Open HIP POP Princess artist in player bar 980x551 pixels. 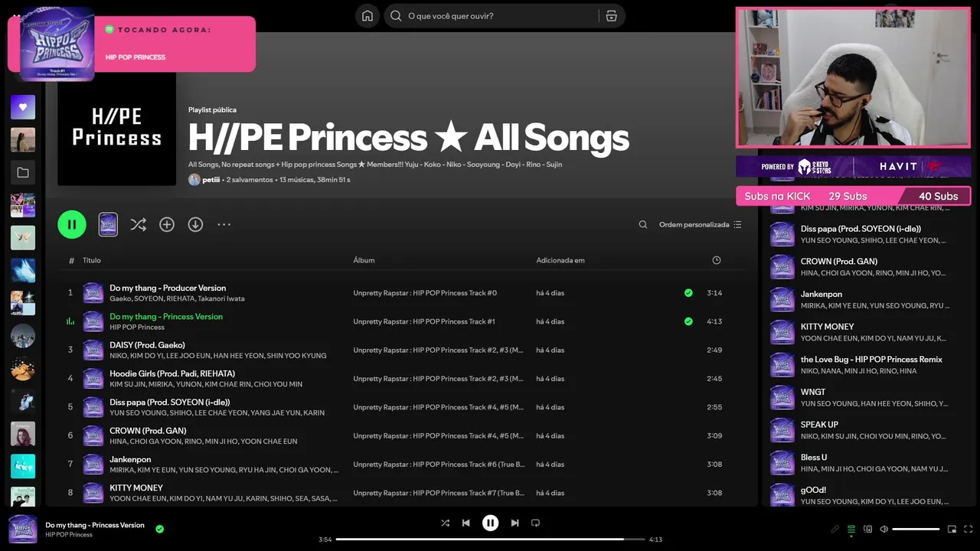coord(69,535)
